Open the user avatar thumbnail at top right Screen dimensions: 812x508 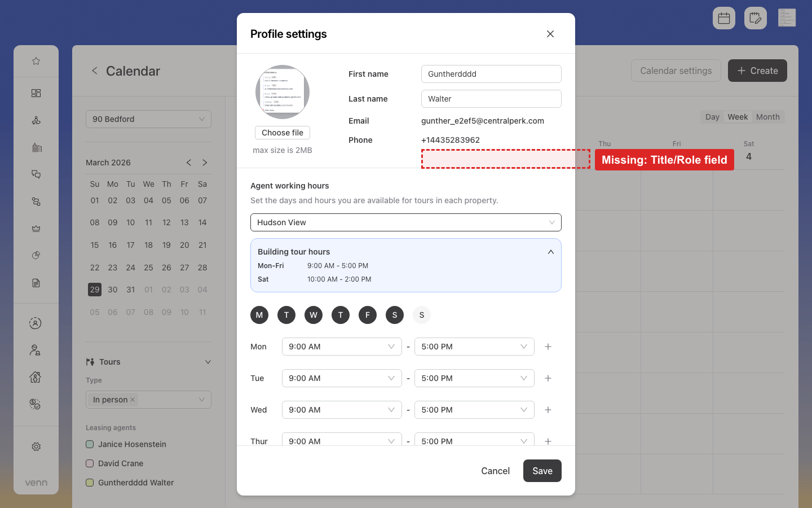point(787,17)
